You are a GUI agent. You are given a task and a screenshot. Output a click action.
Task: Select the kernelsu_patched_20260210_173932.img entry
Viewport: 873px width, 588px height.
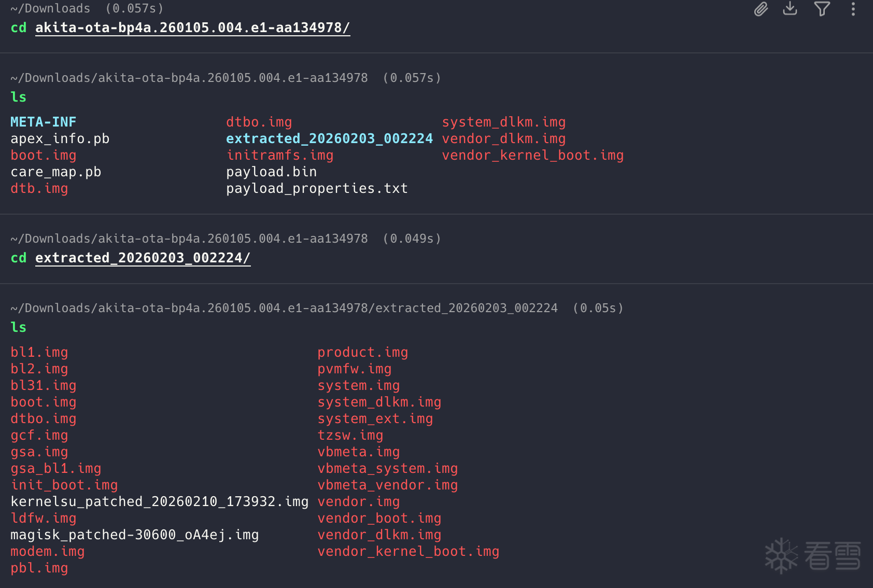point(159,501)
